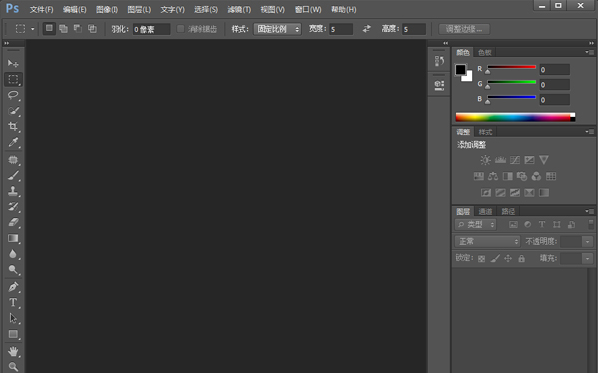Select the Gradient tool
598x373 pixels.
coord(13,238)
